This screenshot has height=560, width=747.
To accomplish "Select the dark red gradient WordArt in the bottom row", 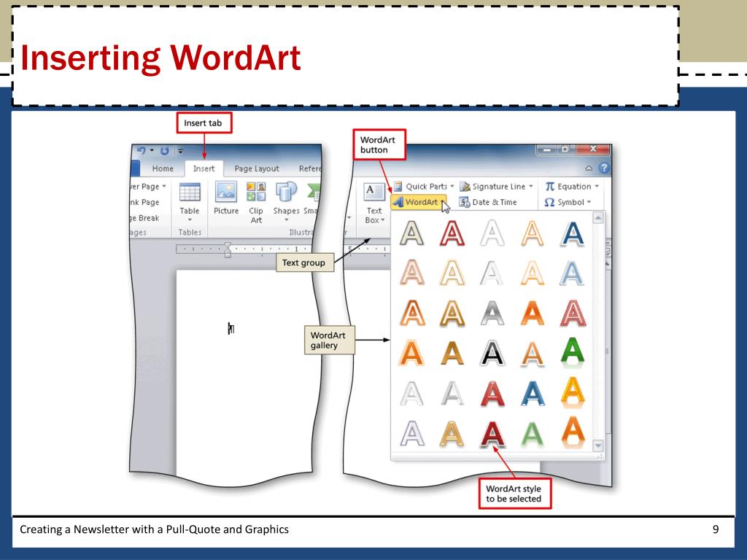I will 492,434.
